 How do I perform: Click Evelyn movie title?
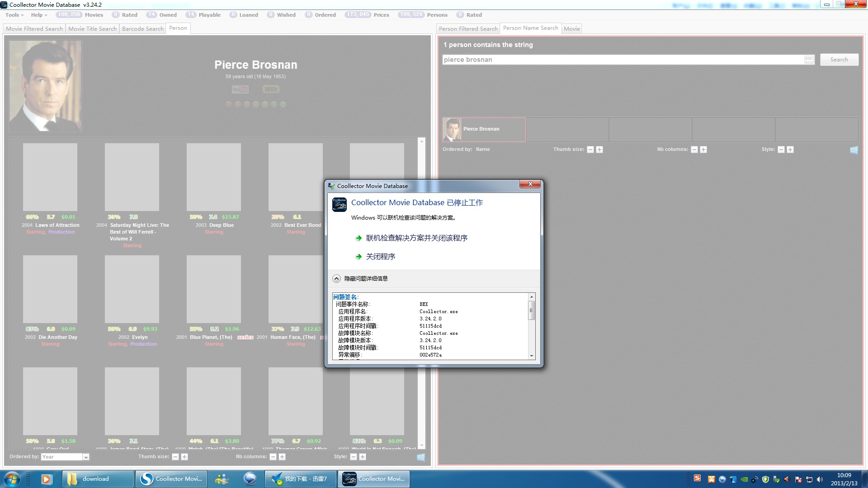click(140, 337)
